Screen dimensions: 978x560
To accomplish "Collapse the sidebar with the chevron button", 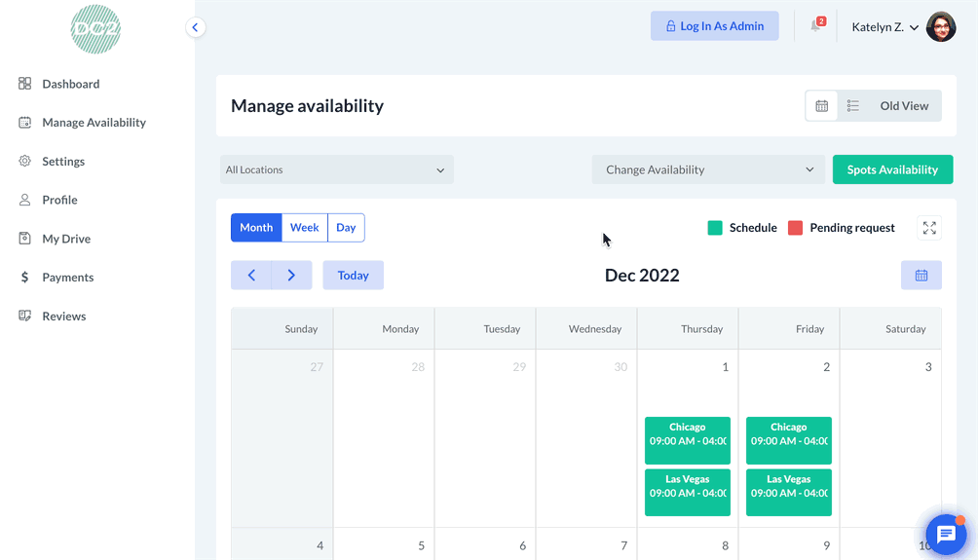I will (x=196, y=27).
